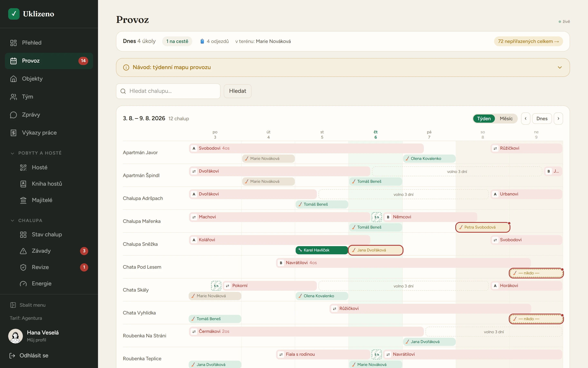The image size is (588, 368).
Task: Click the Hosté QR code icon
Action: (x=23, y=167)
